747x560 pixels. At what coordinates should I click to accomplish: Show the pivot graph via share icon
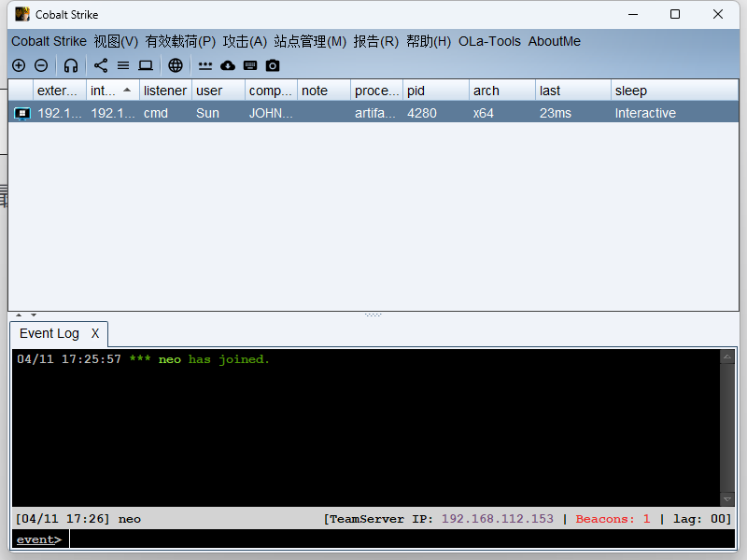tap(101, 65)
